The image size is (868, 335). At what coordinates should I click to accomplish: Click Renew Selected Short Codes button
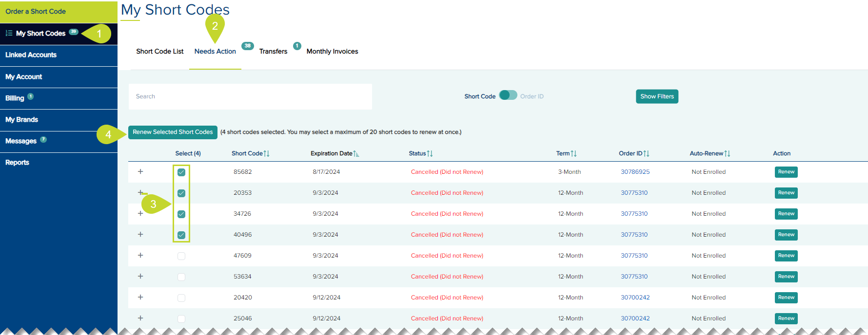173,132
